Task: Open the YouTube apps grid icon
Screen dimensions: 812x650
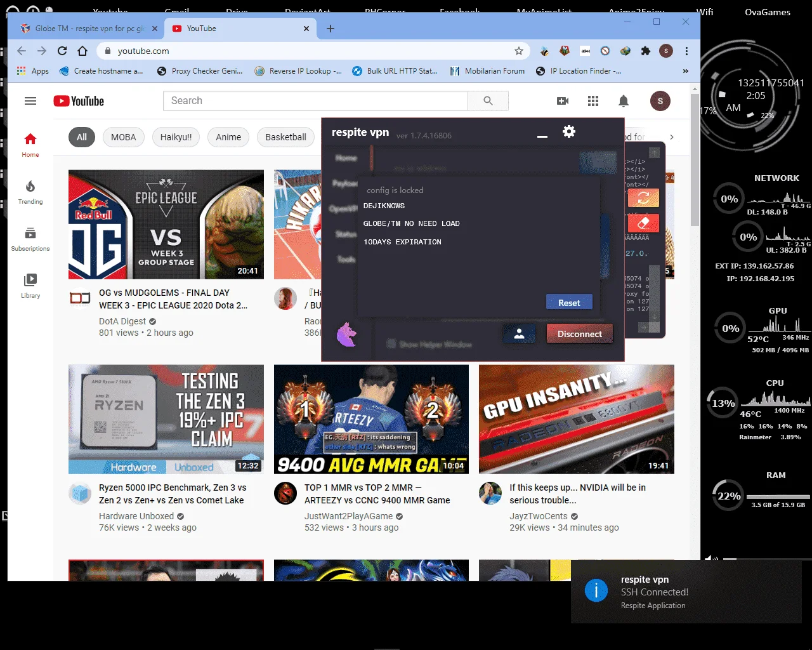Action: tap(593, 101)
